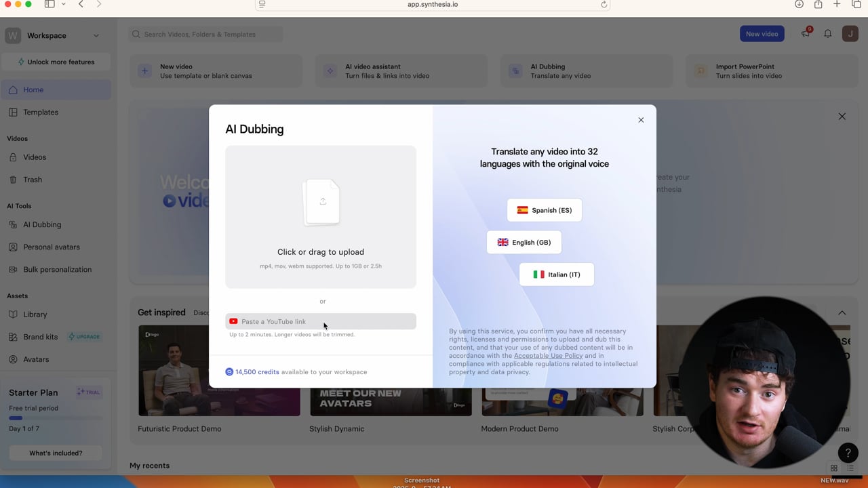Open a new browser tab
This screenshot has height=488, width=868.
tap(837, 4)
